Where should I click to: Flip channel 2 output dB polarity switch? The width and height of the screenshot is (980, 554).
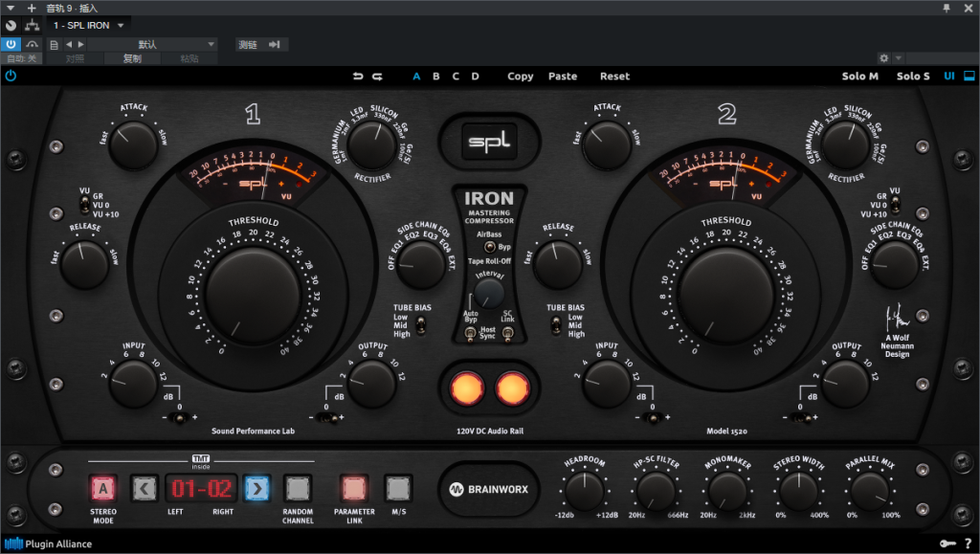pos(801,417)
